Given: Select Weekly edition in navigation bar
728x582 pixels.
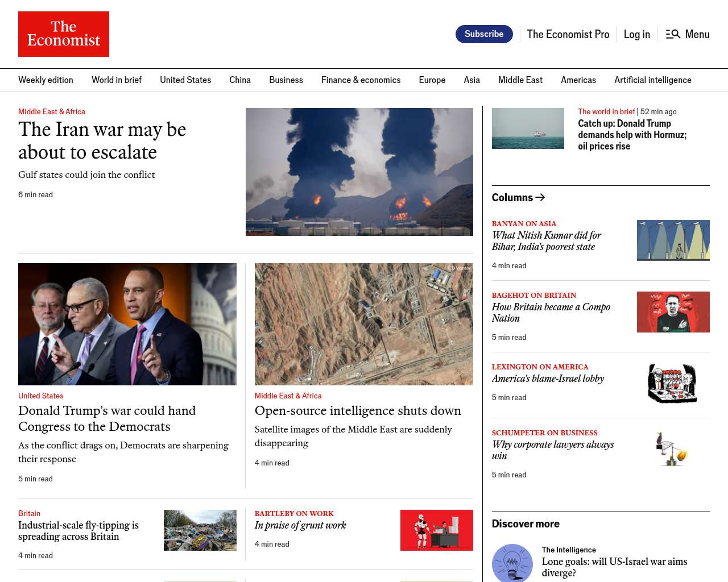Looking at the screenshot, I should click(x=45, y=80).
